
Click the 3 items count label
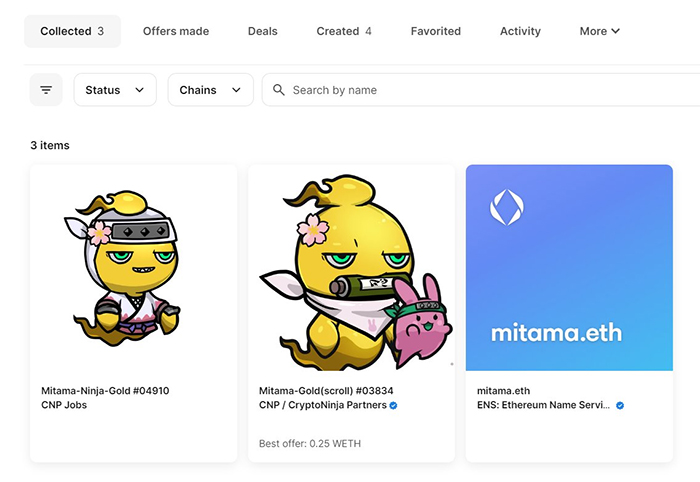pos(50,145)
